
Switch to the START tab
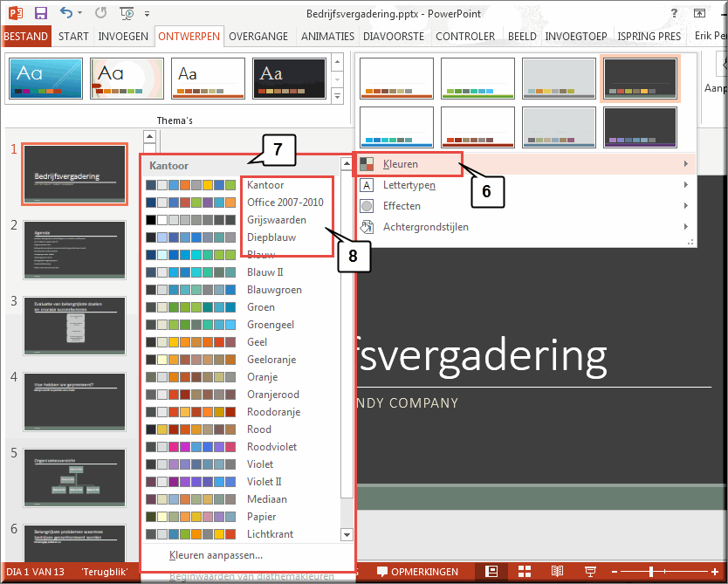[x=73, y=36]
